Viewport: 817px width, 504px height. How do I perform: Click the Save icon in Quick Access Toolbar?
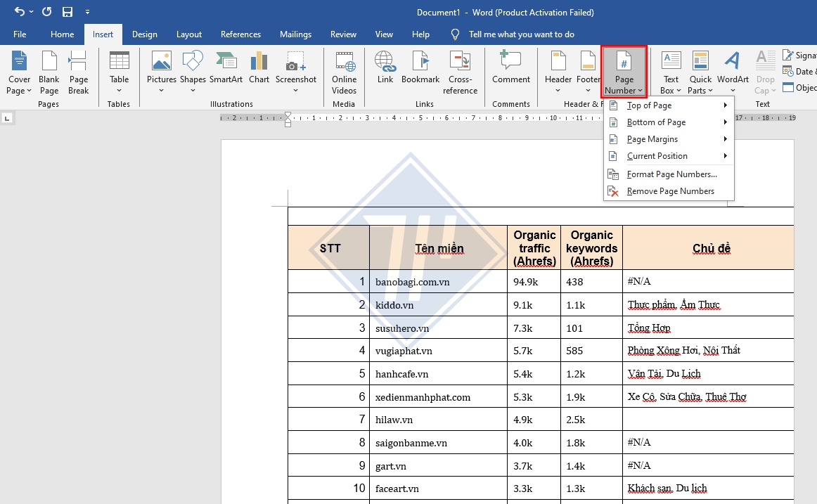point(67,12)
